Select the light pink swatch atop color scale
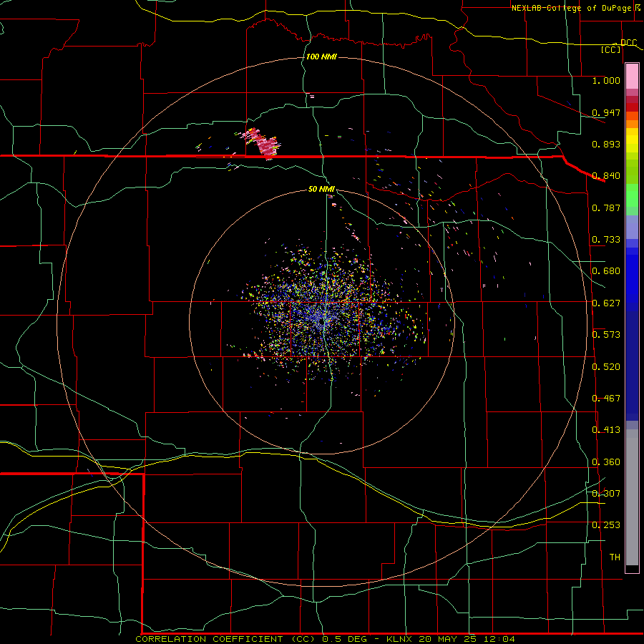The image size is (644, 644). [632, 77]
